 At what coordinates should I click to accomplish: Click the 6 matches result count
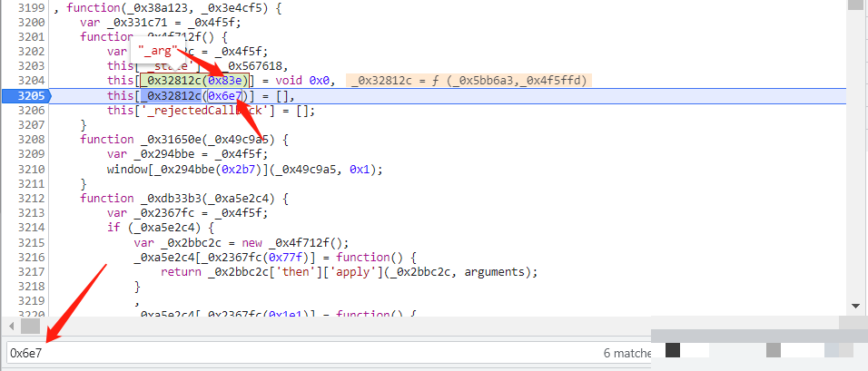(625, 353)
